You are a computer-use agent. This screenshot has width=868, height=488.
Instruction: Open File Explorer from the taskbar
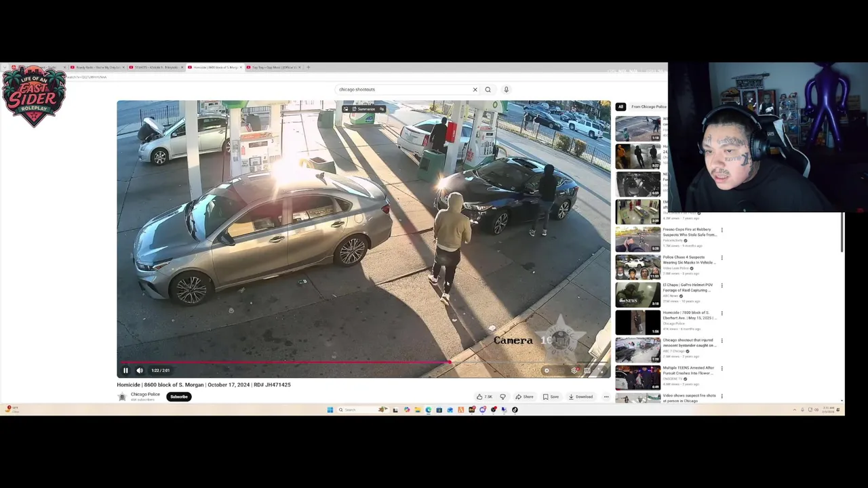pyautogui.click(x=418, y=409)
